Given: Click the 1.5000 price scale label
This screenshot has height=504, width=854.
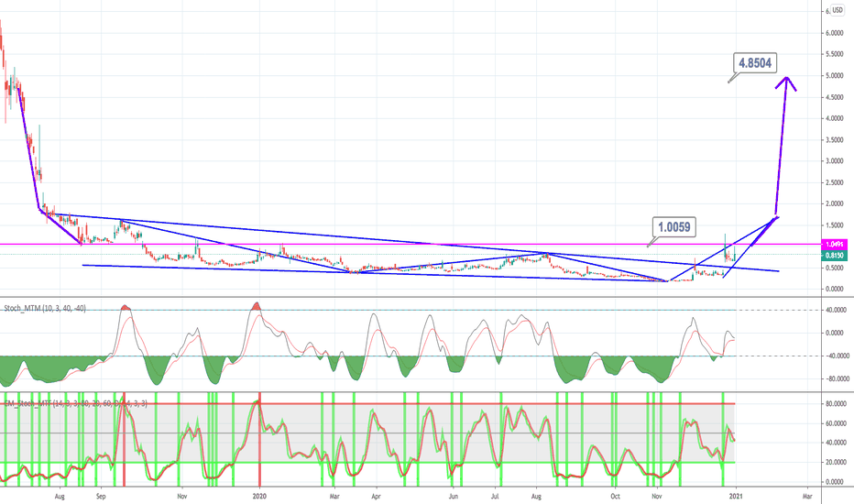Looking at the screenshot, I should tap(835, 225).
